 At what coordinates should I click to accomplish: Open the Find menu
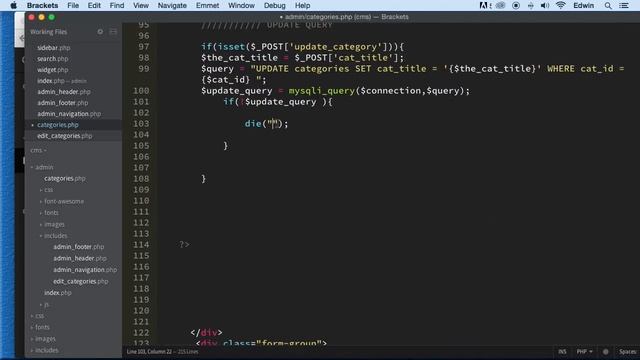click(117, 5)
